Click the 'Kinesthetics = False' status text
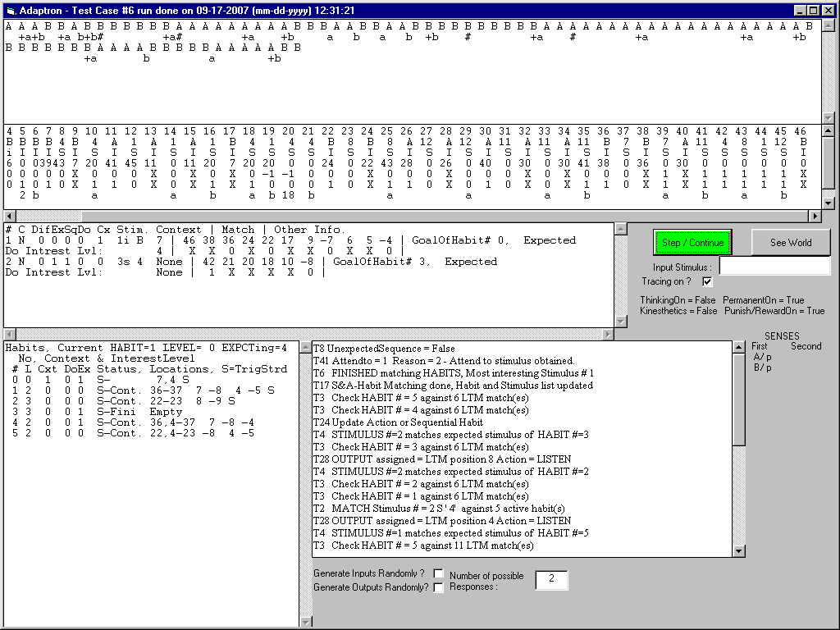This screenshot has width=840, height=630. click(678, 311)
